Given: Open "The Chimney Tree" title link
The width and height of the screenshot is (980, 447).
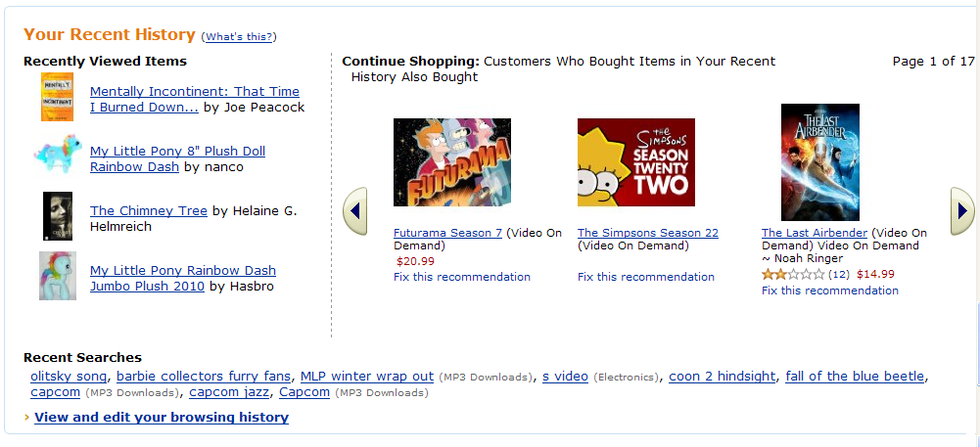Looking at the screenshot, I should [149, 210].
